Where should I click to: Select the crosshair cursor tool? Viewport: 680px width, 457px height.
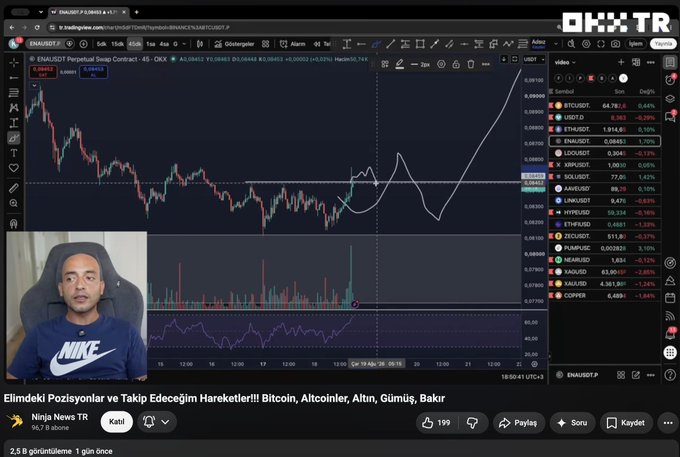coord(14,63)
